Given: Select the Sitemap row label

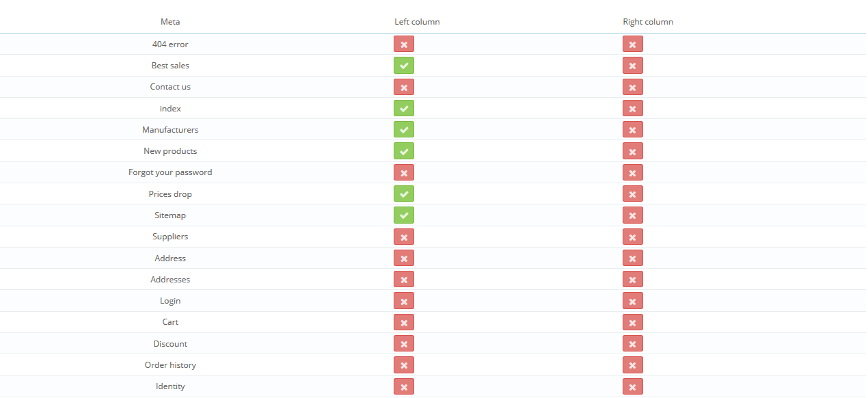Looking at the screenshot, I should click(170, 215).
